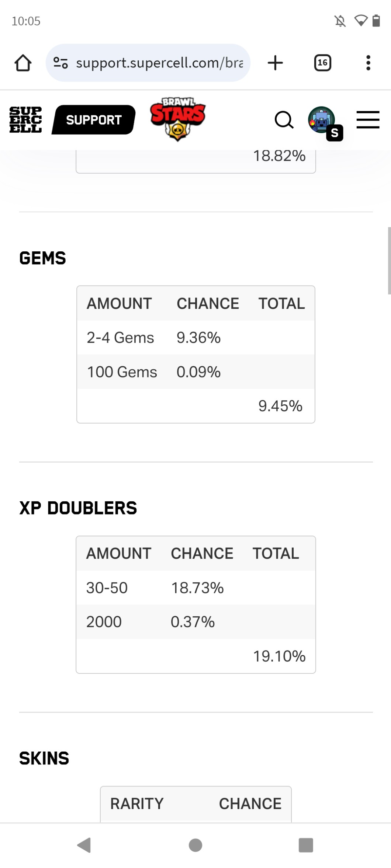
Task: Click the page scrollbar handle
Action: tap(389, 261)
